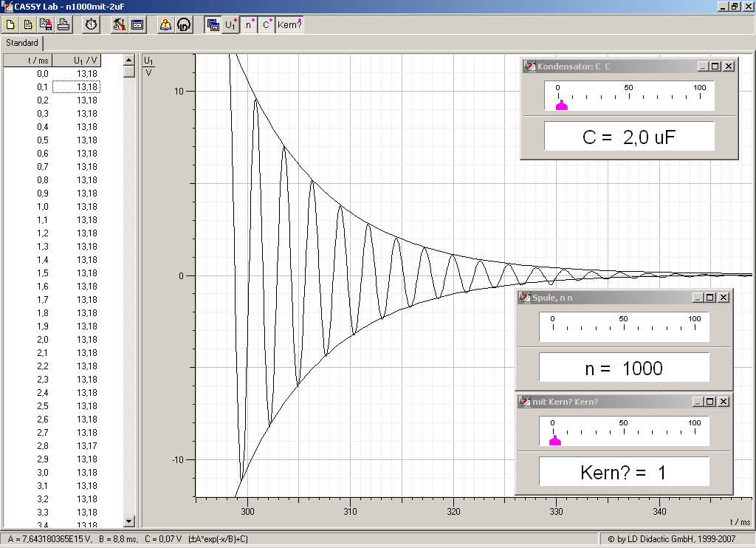Click the t / ms column header
Image resolution: width=756 pixels, height=548 pixels.
point(28,61)
